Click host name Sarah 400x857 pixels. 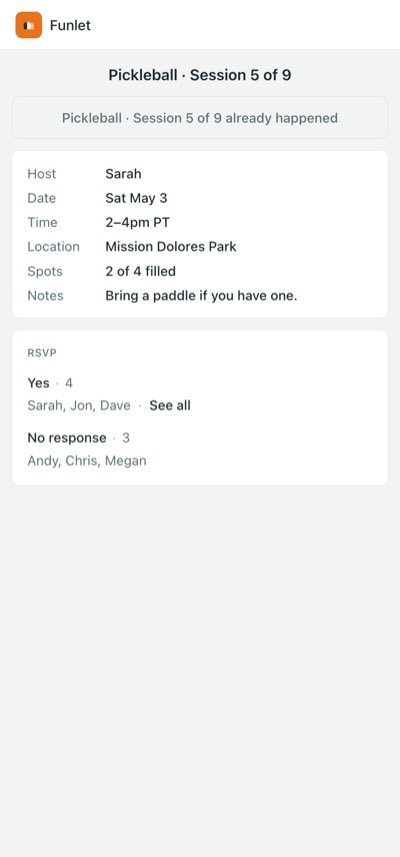[123, 174]
